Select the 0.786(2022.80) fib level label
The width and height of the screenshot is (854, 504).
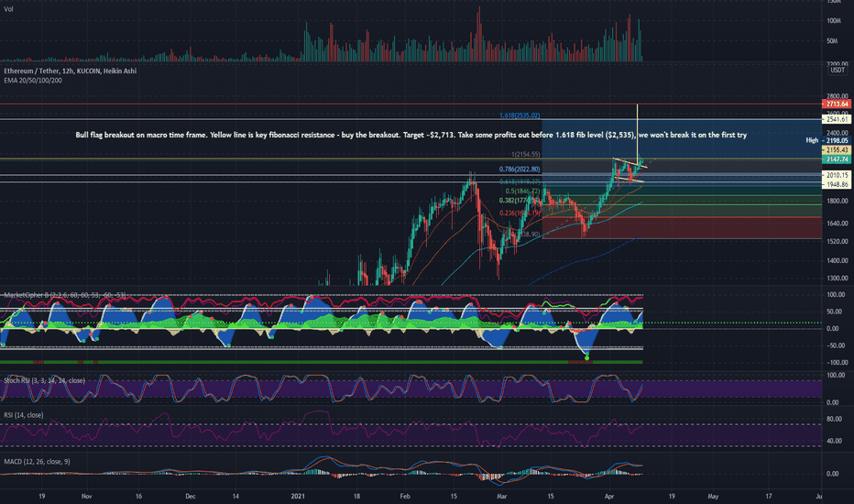pos(520,169)
